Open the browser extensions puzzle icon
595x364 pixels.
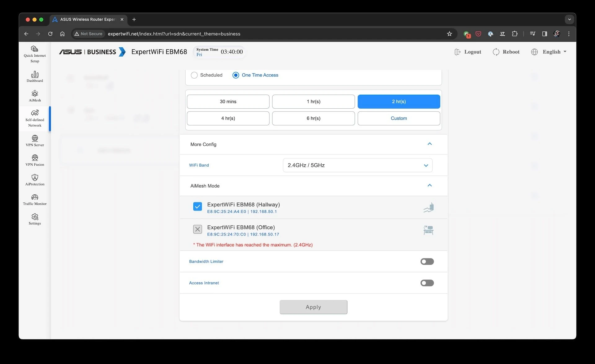(x=514, y=34)
